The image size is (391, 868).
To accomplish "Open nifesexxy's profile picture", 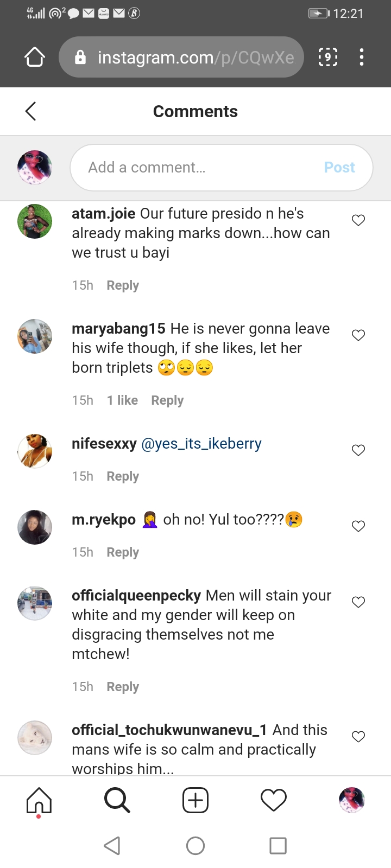I will [x=35, y=451].
